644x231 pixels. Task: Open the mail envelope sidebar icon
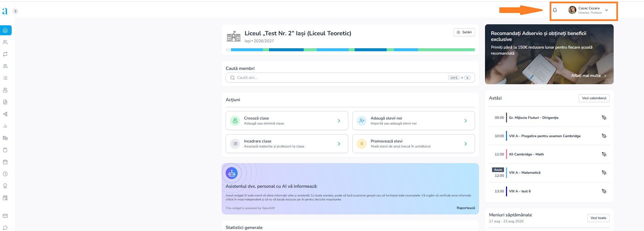click(5, 216)
